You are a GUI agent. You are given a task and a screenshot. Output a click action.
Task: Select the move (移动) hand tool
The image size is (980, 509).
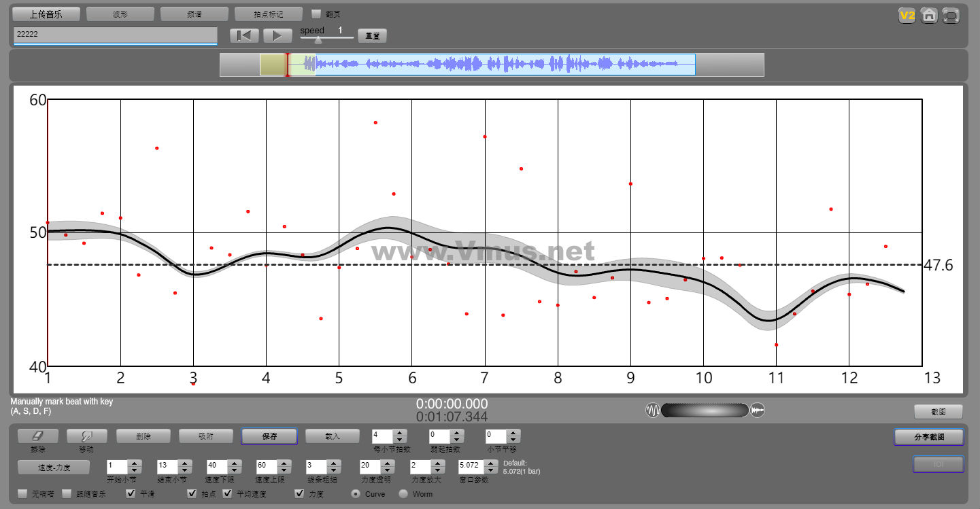[86, 436]
